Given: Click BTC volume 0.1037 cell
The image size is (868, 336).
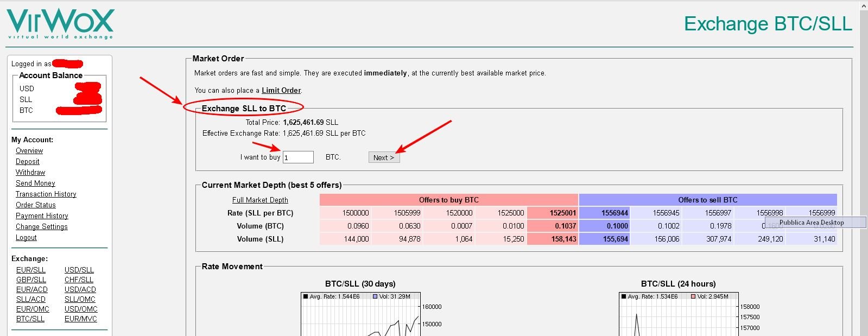Looking at the screenshot, I should (x=552, y=226).
